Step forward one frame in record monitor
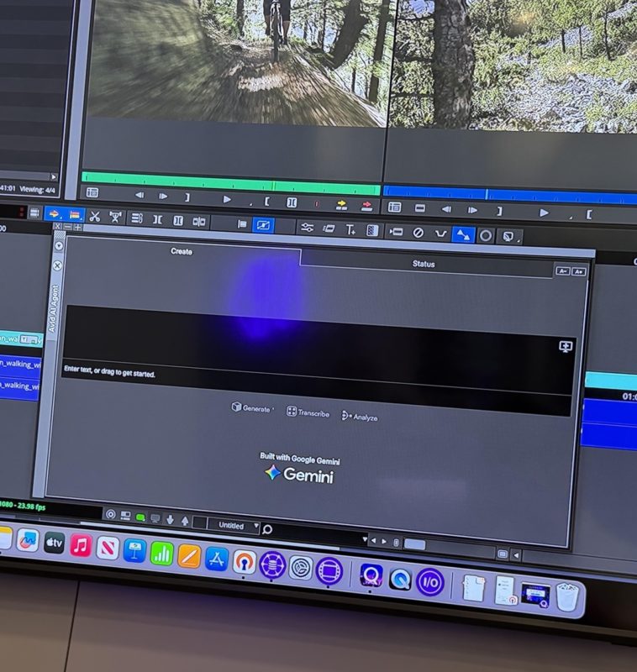Viewport: 637px width, 672px height. (472, 210)
